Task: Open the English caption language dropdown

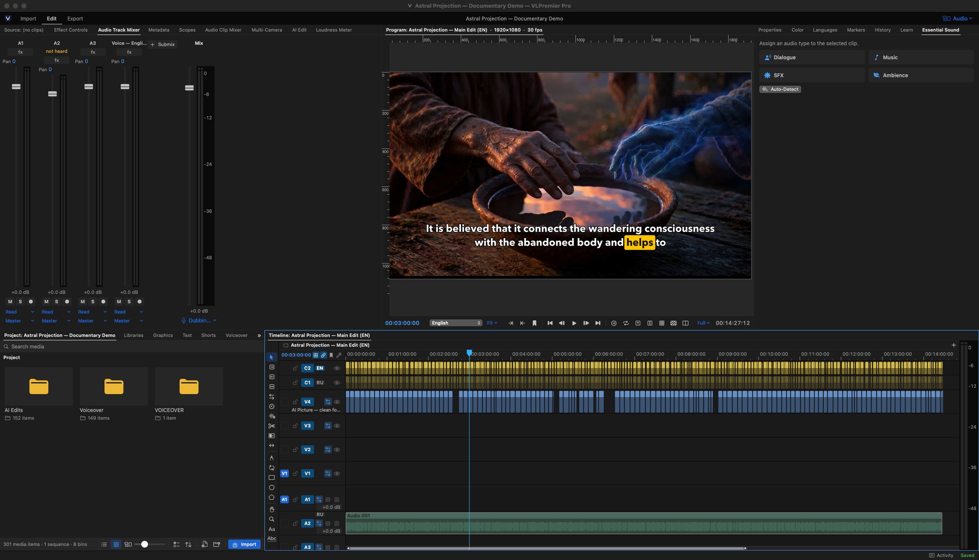Action: 456,323
